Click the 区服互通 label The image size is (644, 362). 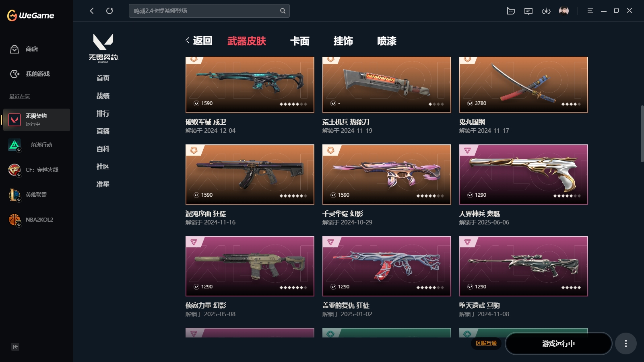486,343
